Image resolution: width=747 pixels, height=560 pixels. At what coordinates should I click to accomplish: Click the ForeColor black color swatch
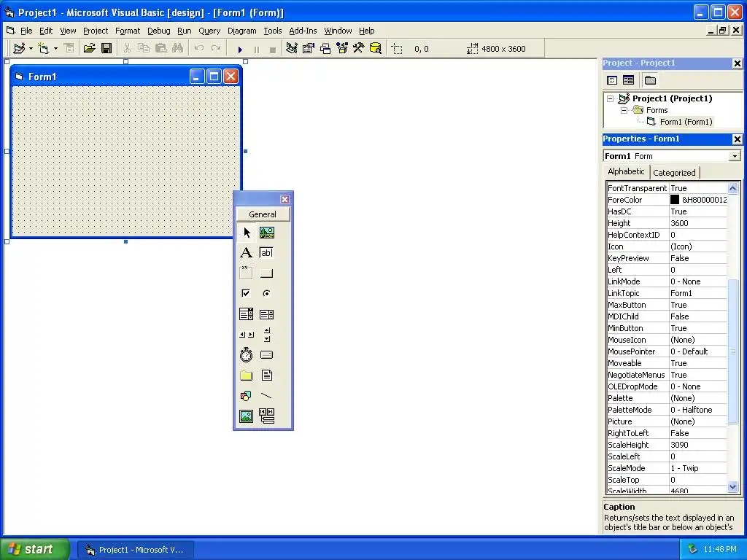[x=675, y=200]
